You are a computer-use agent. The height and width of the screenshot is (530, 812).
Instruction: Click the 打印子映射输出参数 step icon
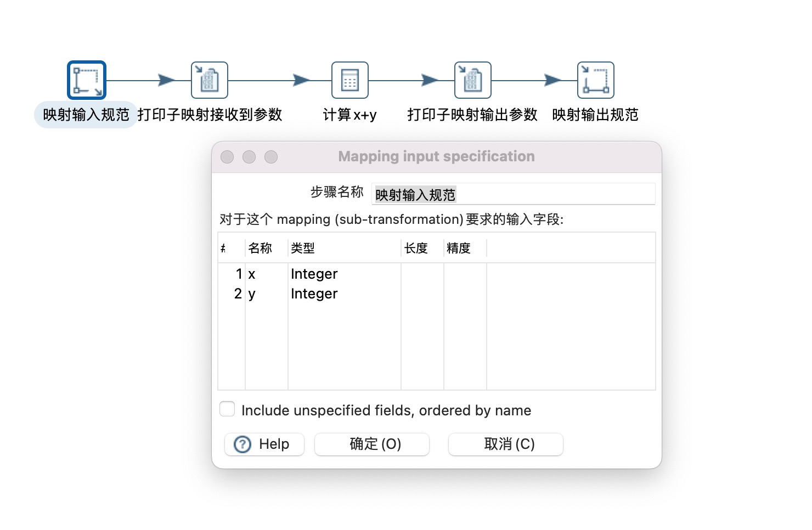click(x=472, y=80)
